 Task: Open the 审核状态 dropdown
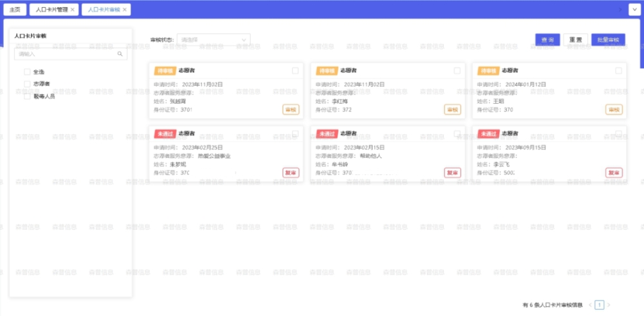coord(213,40)
